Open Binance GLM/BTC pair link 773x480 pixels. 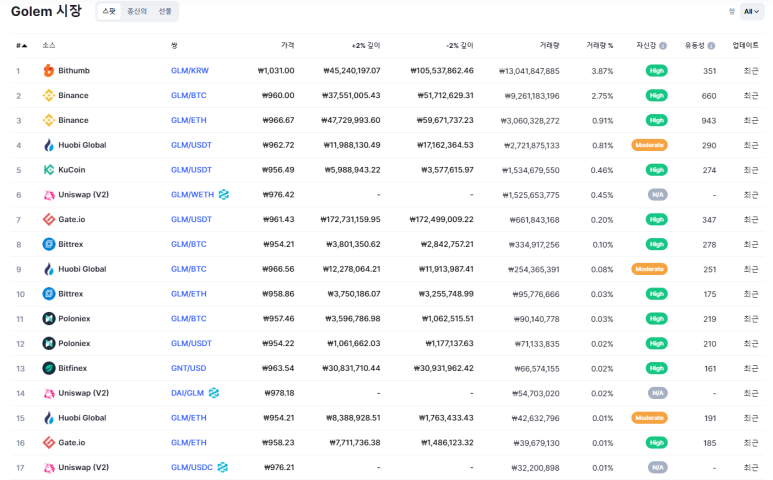coord(189,95)
